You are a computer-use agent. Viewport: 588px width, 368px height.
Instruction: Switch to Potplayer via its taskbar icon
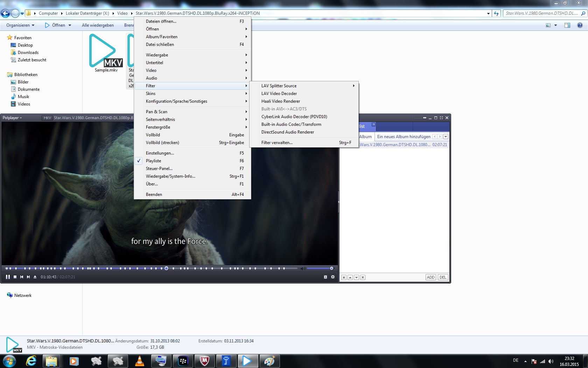point(247,361)
